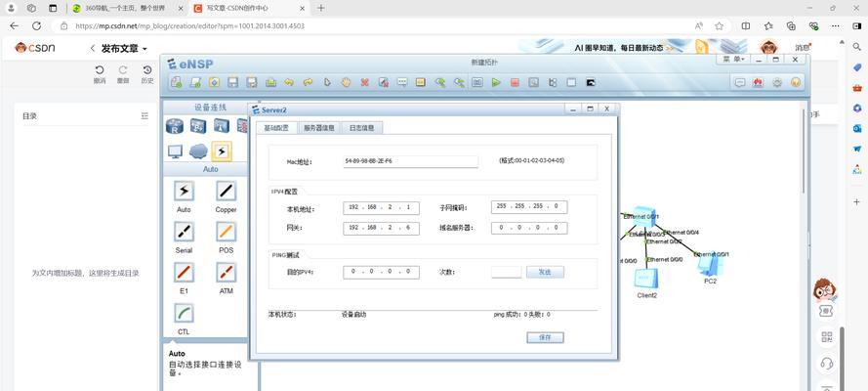The image size is (868, 391).
Task: Switch to the 基础配置 tab
Action: (276, 128)
